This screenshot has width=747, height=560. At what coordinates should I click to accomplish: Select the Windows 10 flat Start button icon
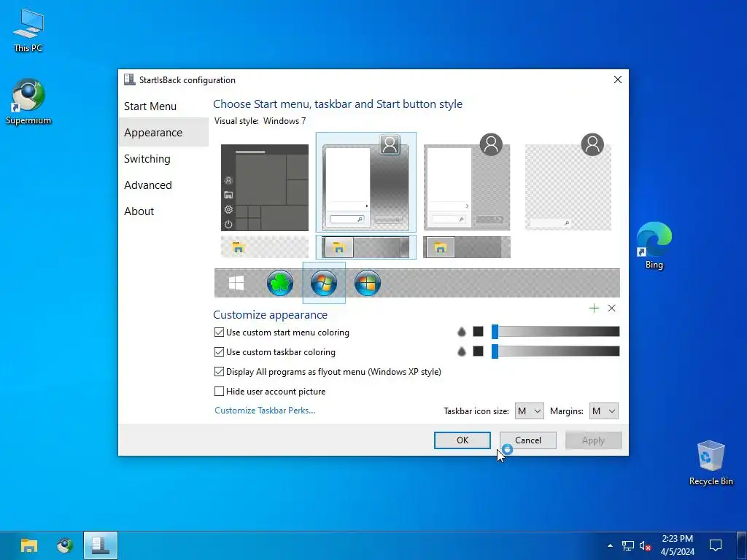pyautogui.click(x=236, y=283)
